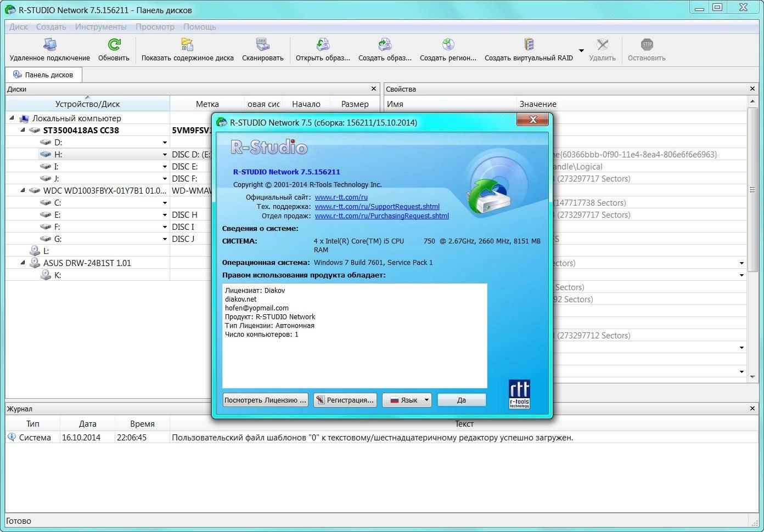Switch to the Панель дисков tab

[x=43, y=75]
